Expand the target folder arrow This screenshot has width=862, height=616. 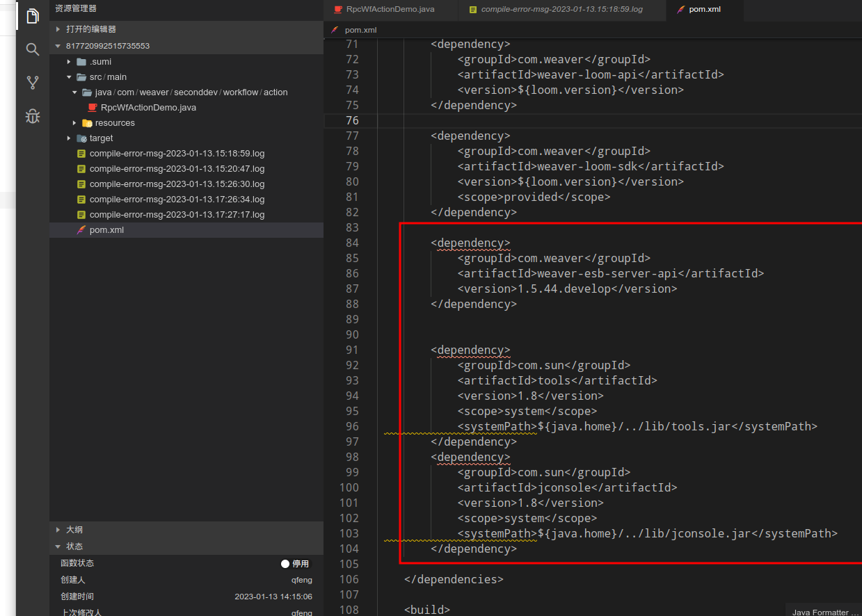click(69, 138)
